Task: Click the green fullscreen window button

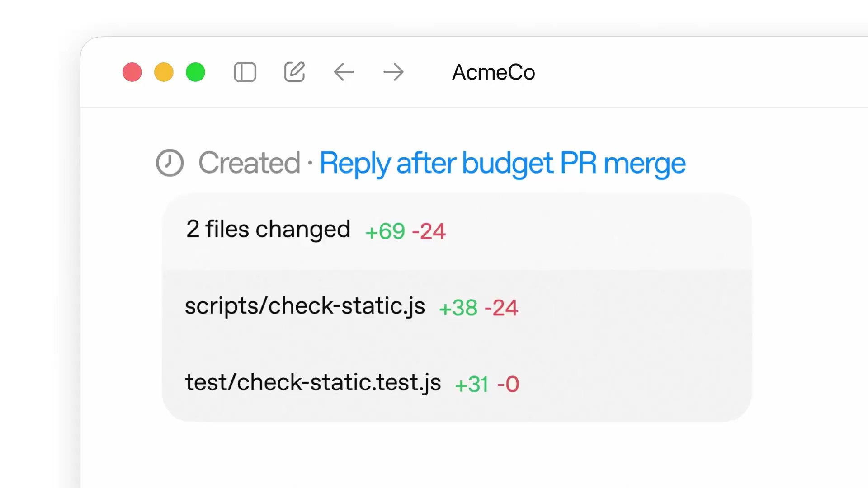Action: tap(195, 72)
